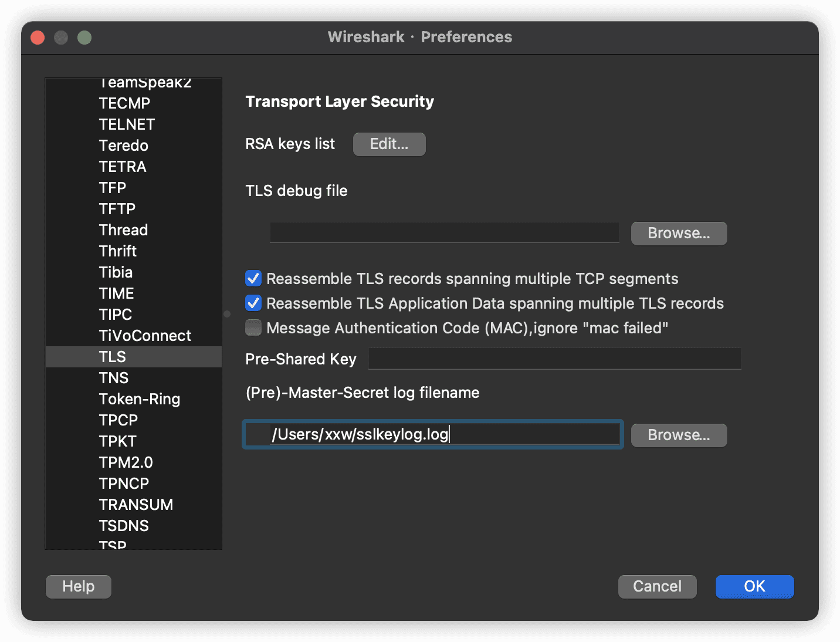Enable the ignore "mac failed" checkbox
This screenshot has height=642, width=840.
[253, 327]
